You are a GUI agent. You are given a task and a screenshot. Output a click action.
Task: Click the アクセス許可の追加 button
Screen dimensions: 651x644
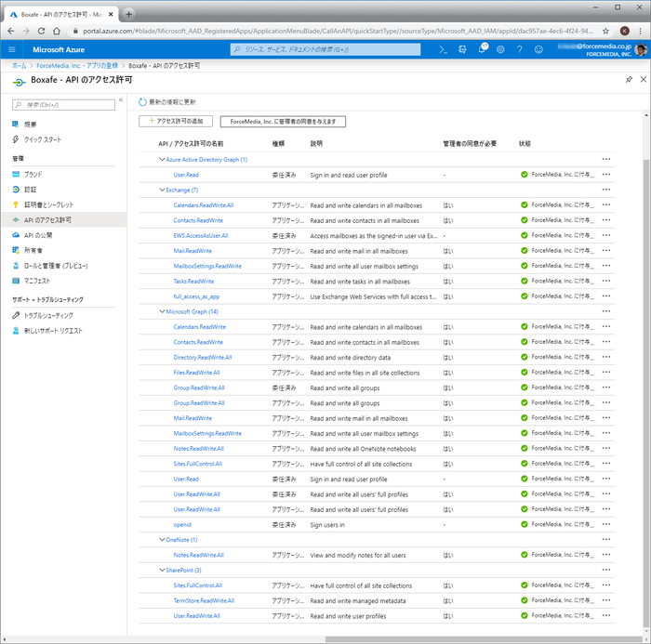click(177, 121)
